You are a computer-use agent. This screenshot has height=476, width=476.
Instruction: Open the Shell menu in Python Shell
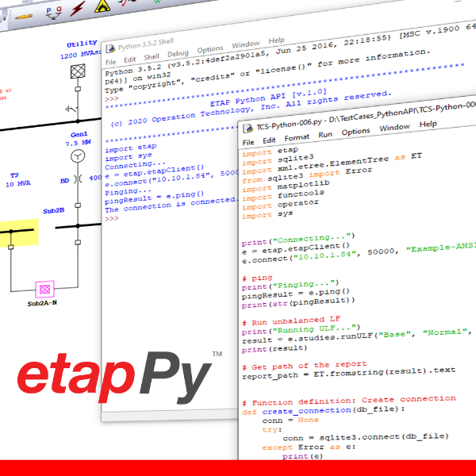(152, 57)
